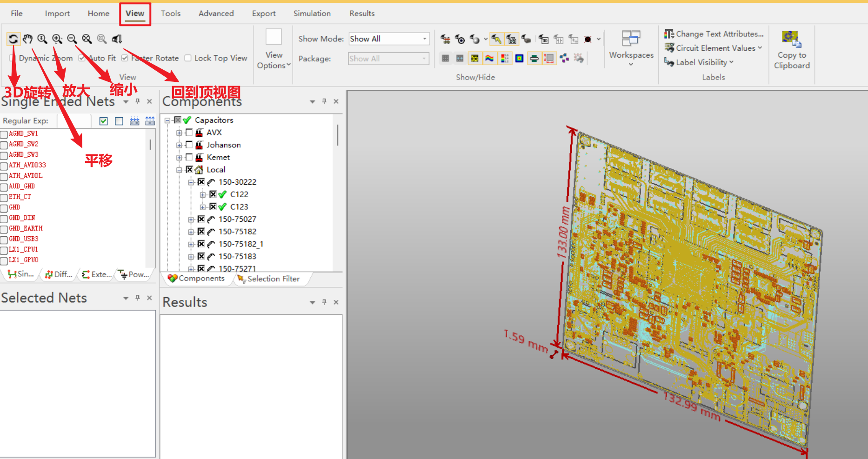Viewport: 868px width, 459px height.
Task: Uncheck the Auto Fit option
Action: coord(82,58)
